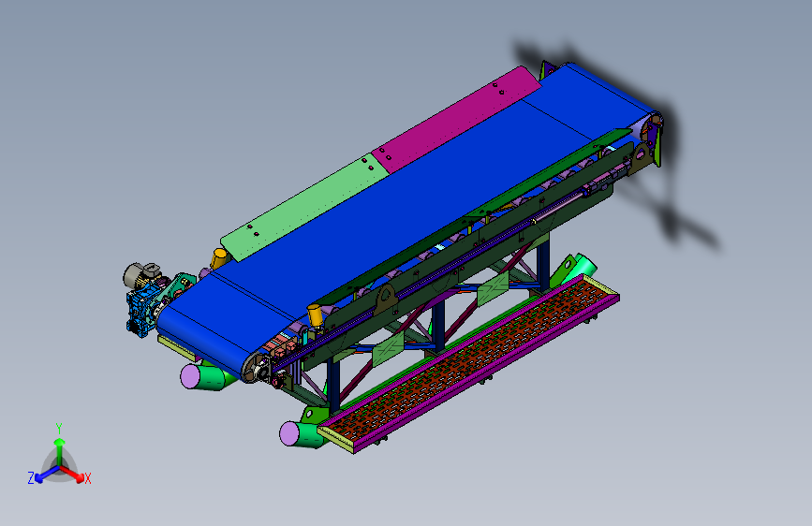Select the perforated brown walkway grating
Viewport: 812px width, 526px height.
tap(468, 358)
